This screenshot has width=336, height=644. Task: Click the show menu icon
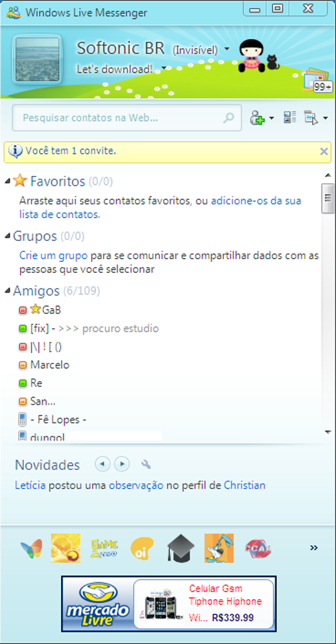pos(311,117)
